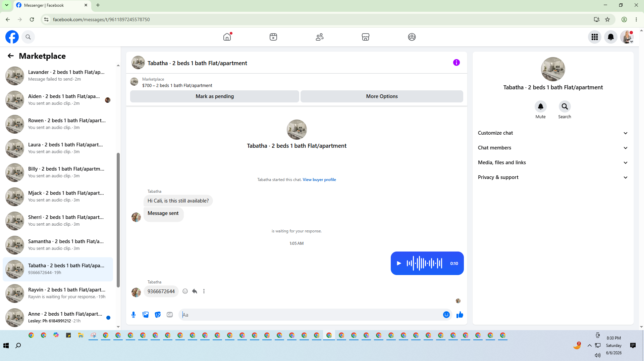The width and height of the screenshot is (644, 361).
Task: Open Windows taskbar search
Action: click(x=18, y=346)
